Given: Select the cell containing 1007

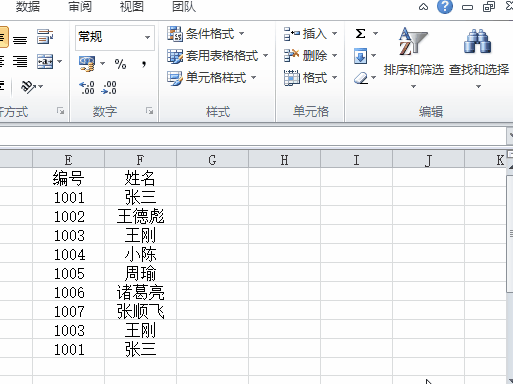Looking at the screenshot, I should coord(68,311).
